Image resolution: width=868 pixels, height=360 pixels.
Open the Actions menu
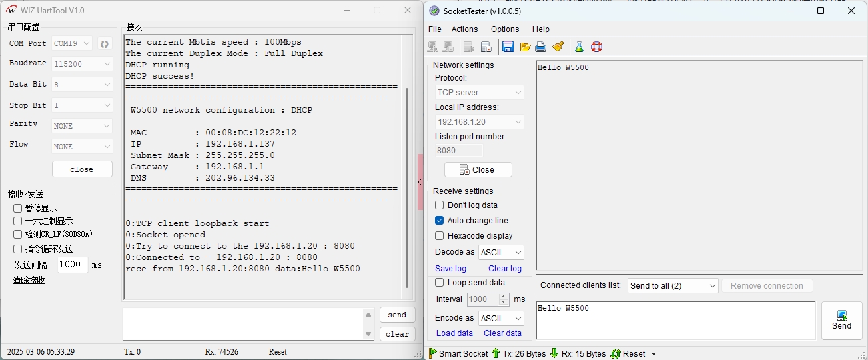pyautogui.click(x=464, y=29)
